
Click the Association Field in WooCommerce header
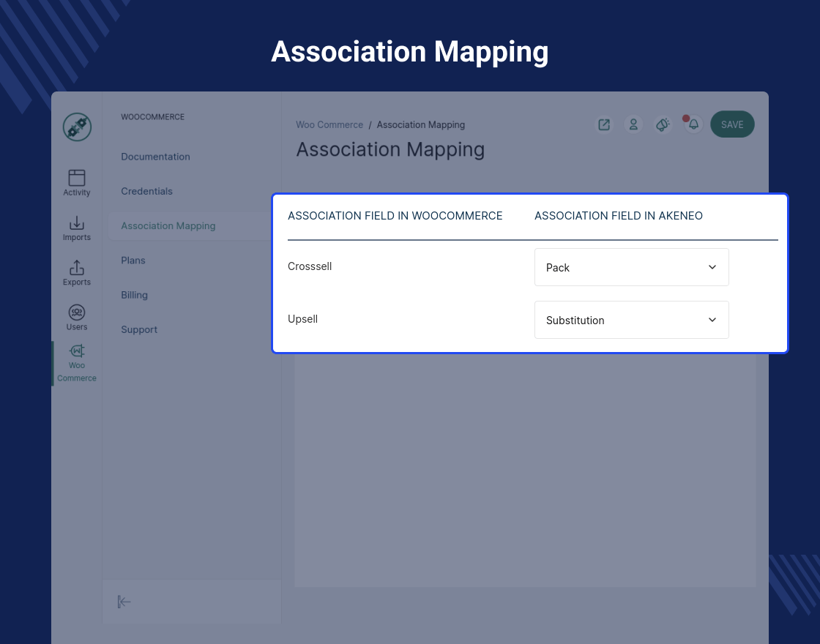(395, 216)
